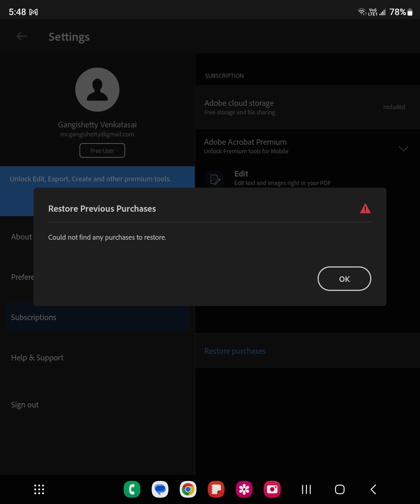Tap Restore purchases link
This screenshot has height=504, width=420.
click(235, 351)
